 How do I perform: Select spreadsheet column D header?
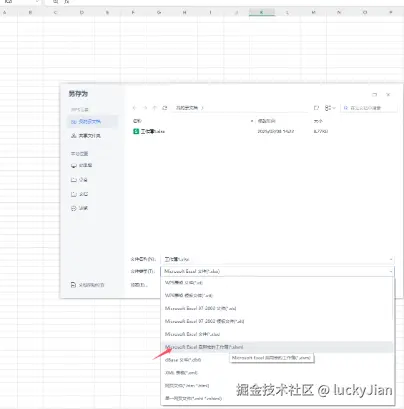[x=81, y=13]
